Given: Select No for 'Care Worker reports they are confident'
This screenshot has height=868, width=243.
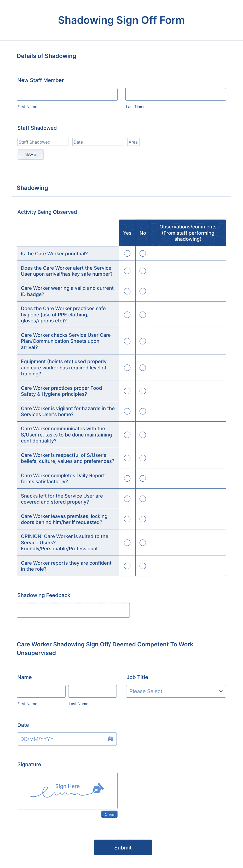Looking at the screenshot, I should pos(143,566).
